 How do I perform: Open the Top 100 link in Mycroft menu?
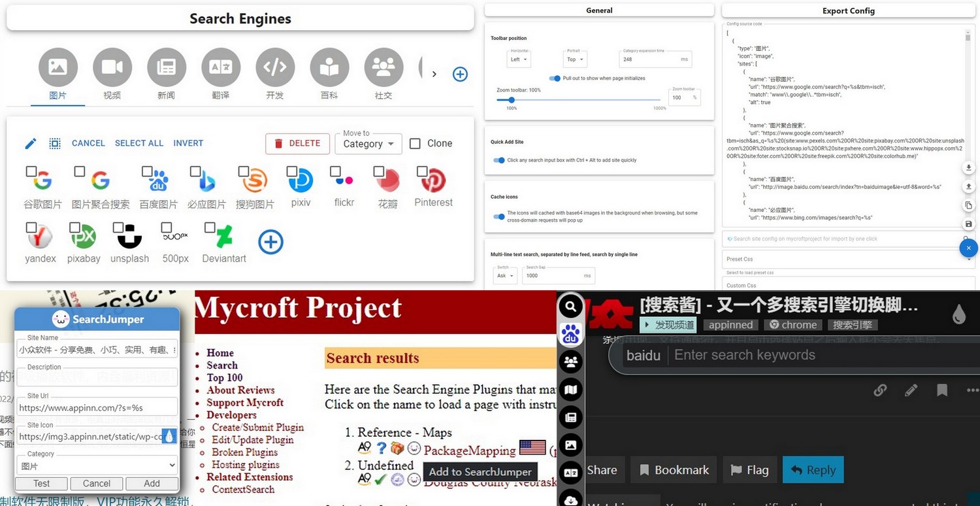(225, 378)
